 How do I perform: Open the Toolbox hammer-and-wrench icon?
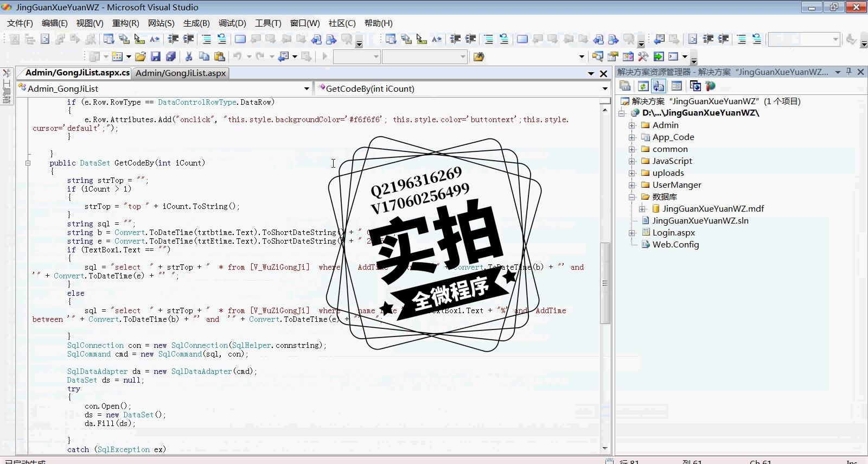(643, 56)
